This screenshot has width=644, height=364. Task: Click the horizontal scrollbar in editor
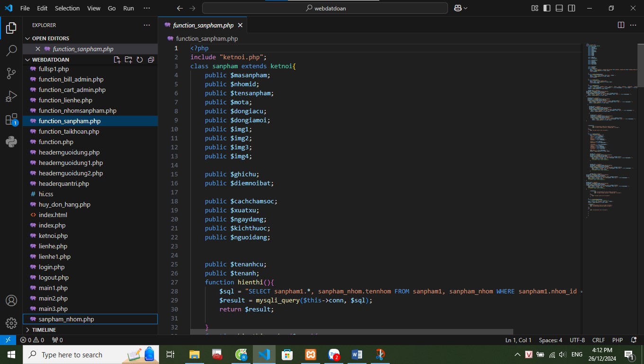(352, 332)
